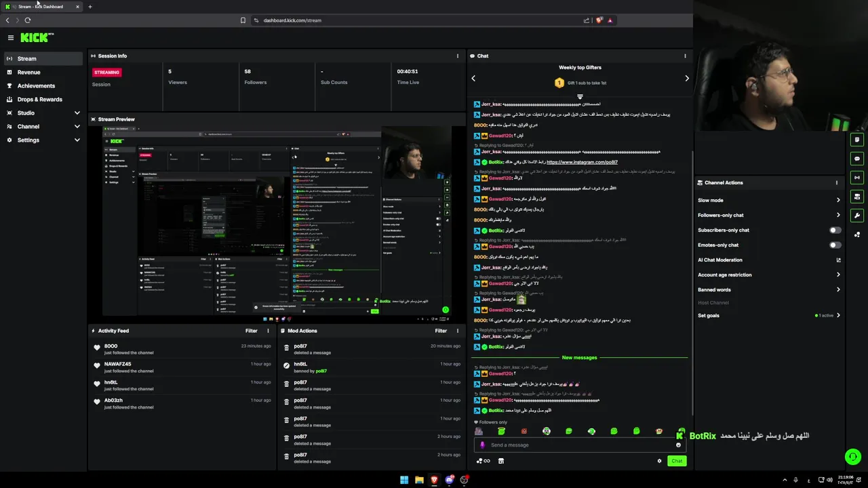Viewport: 868px width, 488px height.
Task: Open the Instagram link in chat
Action: coord(582,163)
